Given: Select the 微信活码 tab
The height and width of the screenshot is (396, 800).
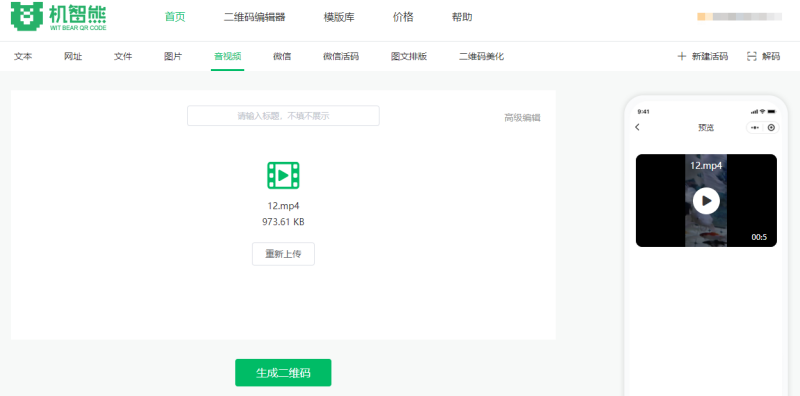Looking at the screenshot, I should (x=341, y=56).
